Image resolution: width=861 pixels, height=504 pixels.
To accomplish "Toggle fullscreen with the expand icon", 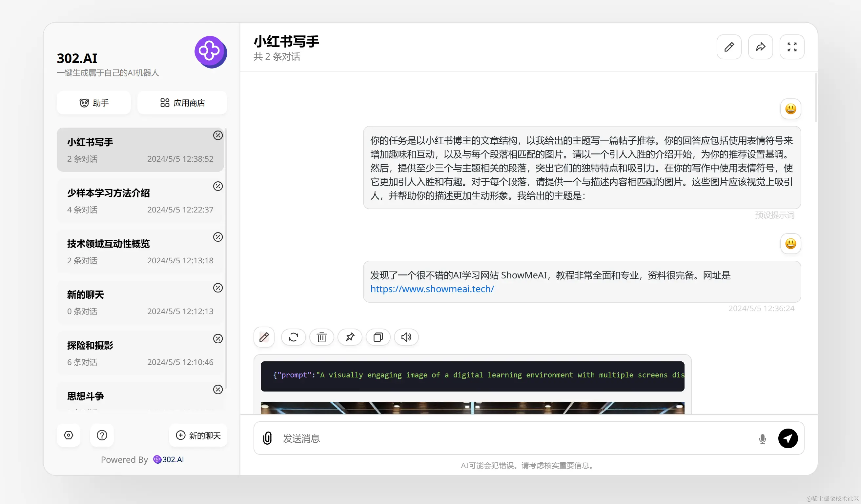I will 792,47.
